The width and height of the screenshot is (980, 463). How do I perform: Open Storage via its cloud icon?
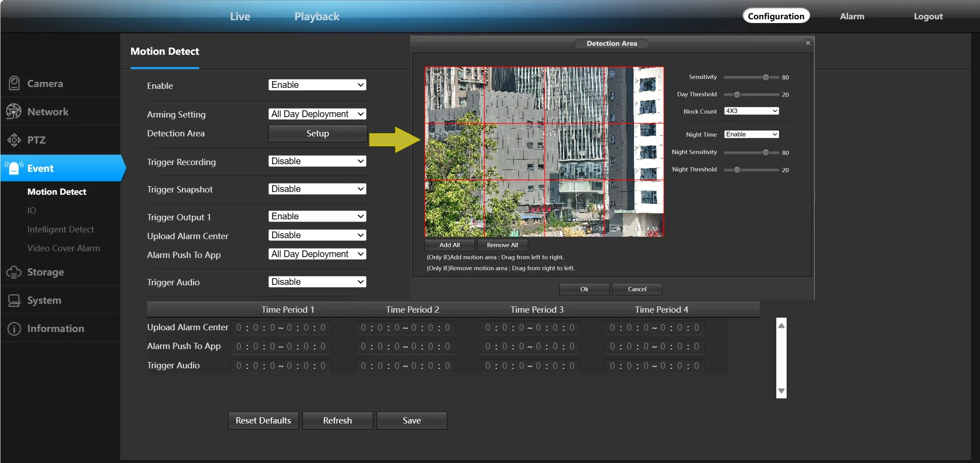point(14,272)
